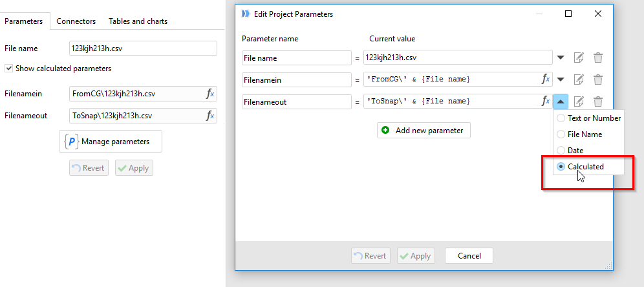Uncheck Show calculated parameters

8,69
